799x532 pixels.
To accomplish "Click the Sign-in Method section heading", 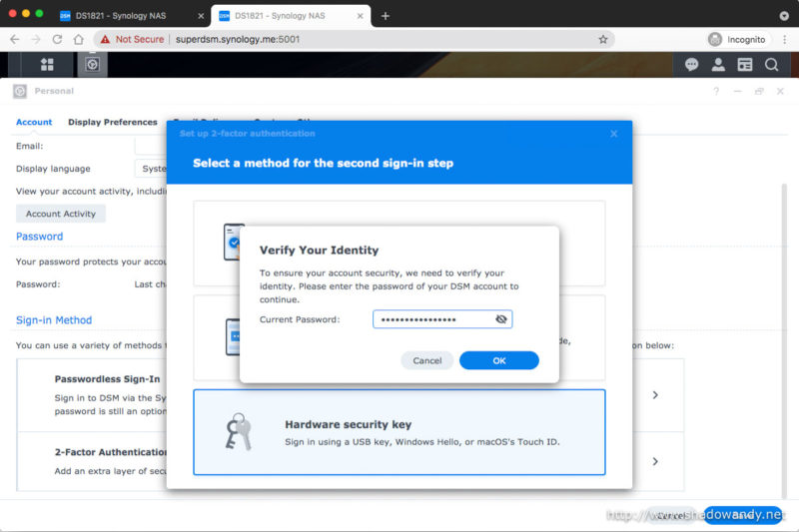I will point(54,320).
